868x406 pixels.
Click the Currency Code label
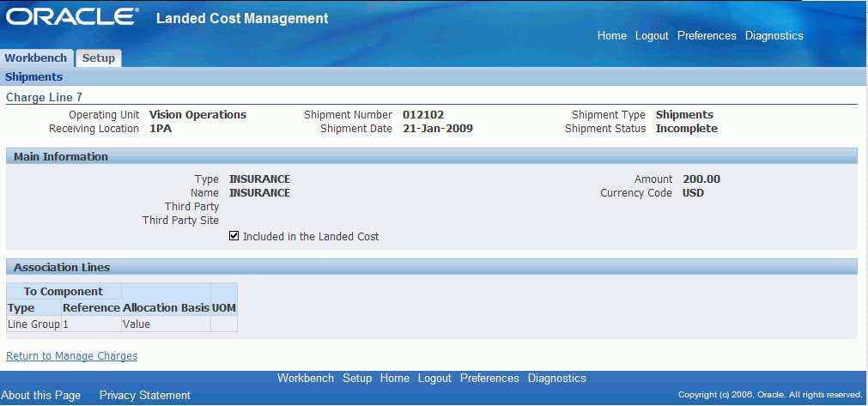point(636,193)
